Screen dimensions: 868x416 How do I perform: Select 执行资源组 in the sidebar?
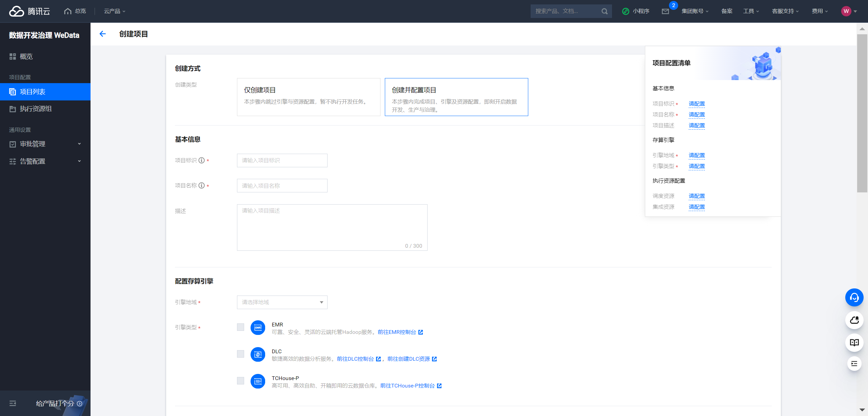[36, 109]
